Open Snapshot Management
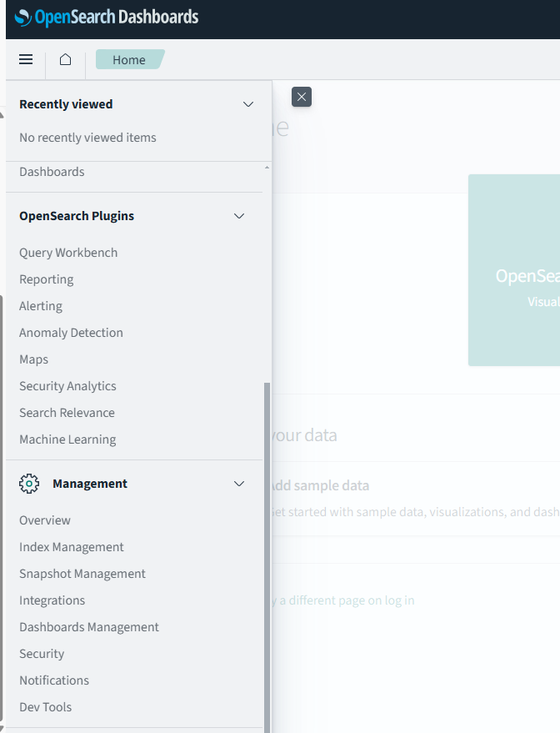Image resolution: width=560 pixels, height=733 pixels. click(82, 573)
